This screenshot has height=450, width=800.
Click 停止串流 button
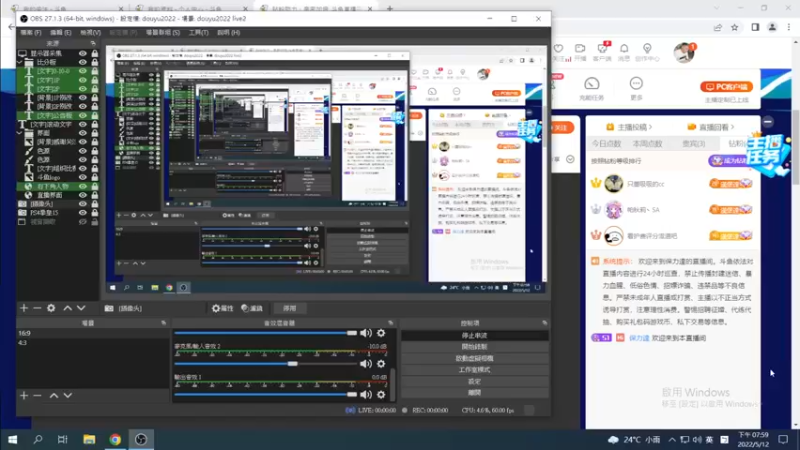[x=474, y=335]
